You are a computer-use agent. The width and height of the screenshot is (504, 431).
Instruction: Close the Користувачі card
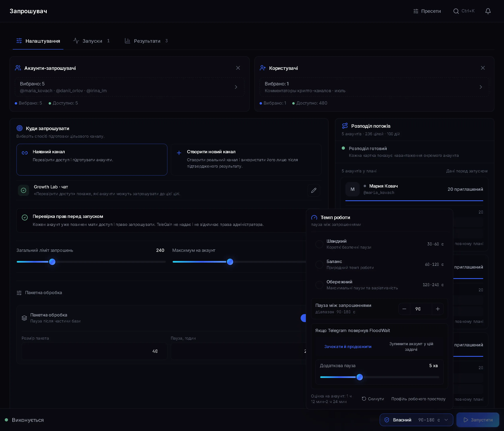pos(483,68)
